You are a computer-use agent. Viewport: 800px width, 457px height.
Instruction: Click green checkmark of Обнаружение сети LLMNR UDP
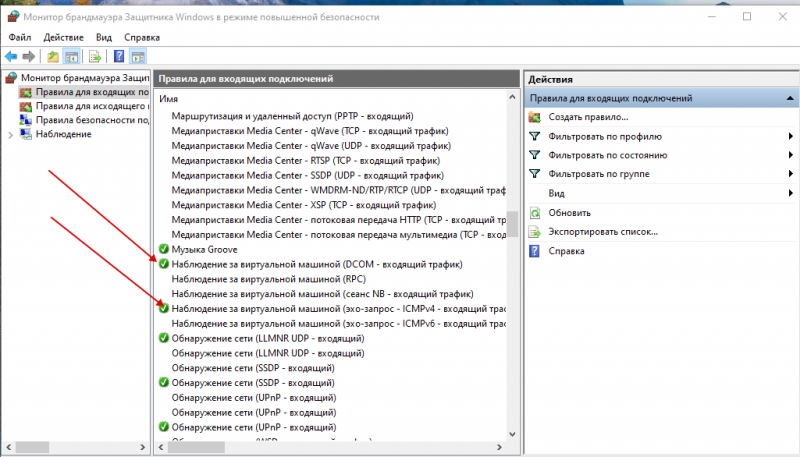click(x=163, y=338)
